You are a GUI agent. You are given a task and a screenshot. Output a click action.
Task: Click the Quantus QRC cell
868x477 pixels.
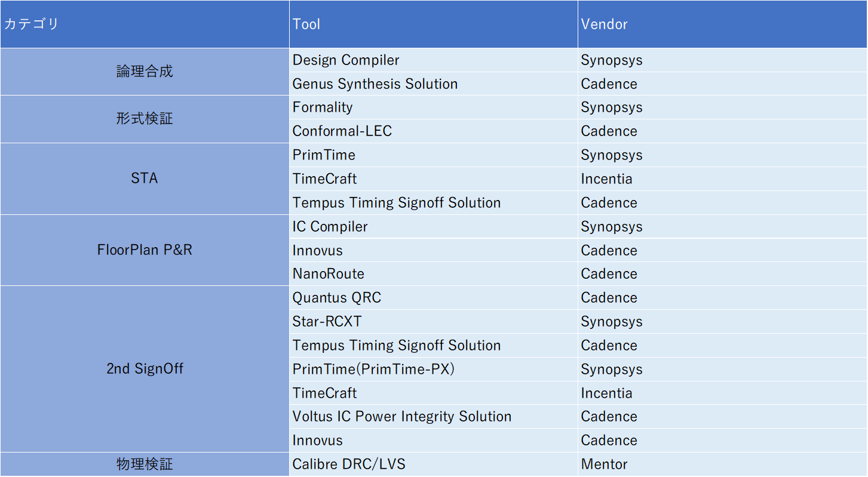433,298
